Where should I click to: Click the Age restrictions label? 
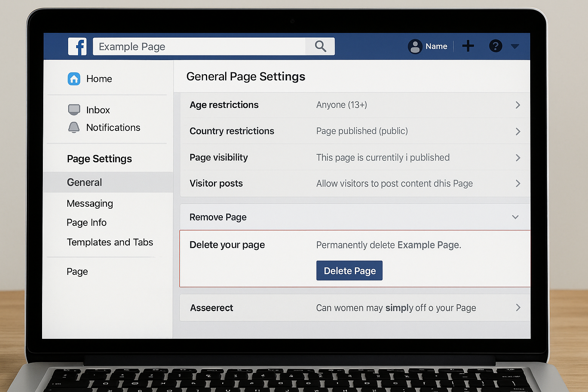(224, 105)
